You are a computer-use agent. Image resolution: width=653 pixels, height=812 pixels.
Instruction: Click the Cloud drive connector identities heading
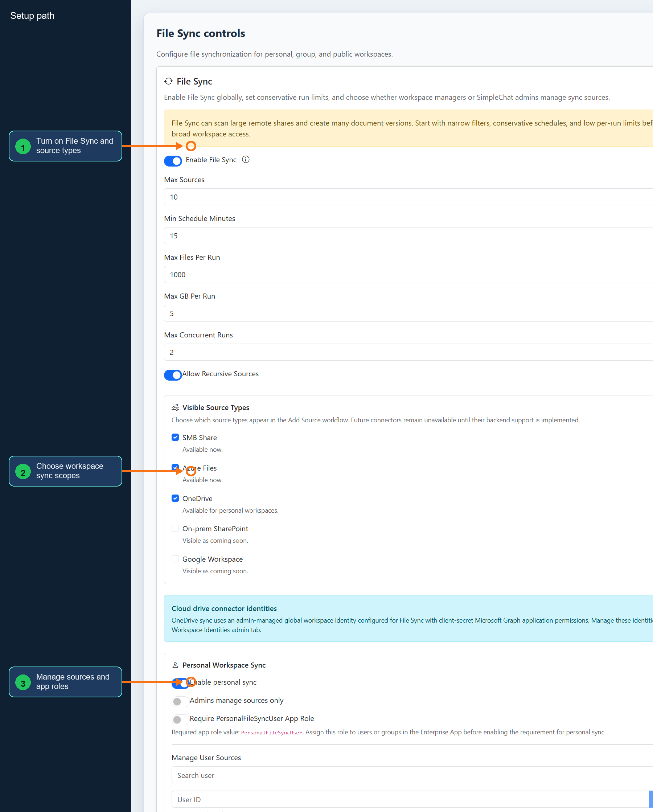point(224,608)
